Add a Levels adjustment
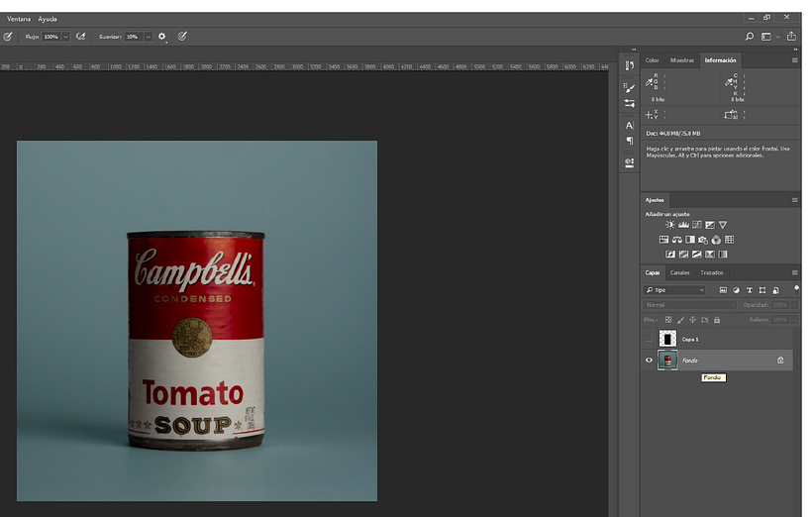This screenshot has height=517, width=812. pyautogui.click(x=683, y=225)
